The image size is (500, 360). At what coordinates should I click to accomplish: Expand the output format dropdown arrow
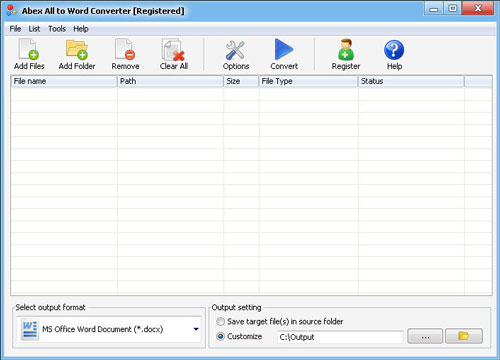196,329
